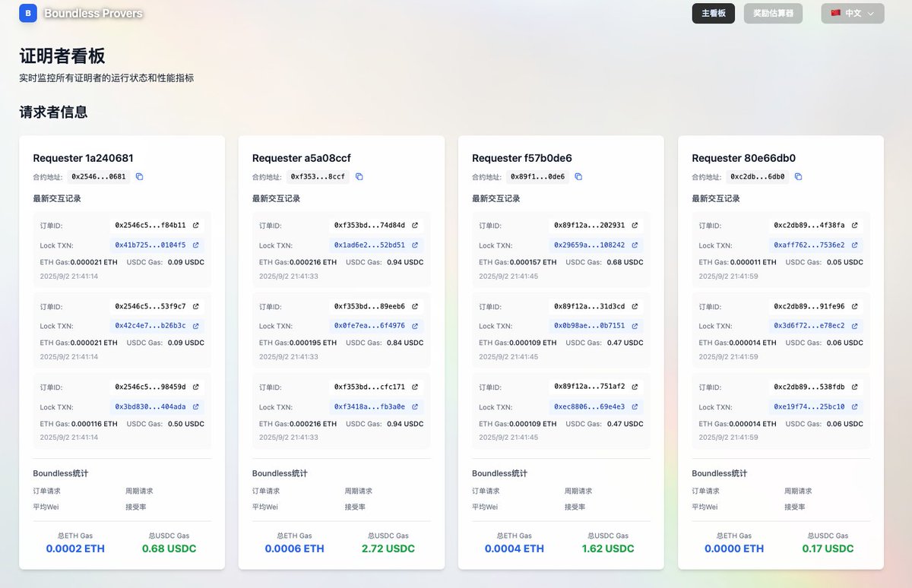Click the total 0.0006 ETH value
This screenshot has width=912, height=588.
tap(295, 548)
